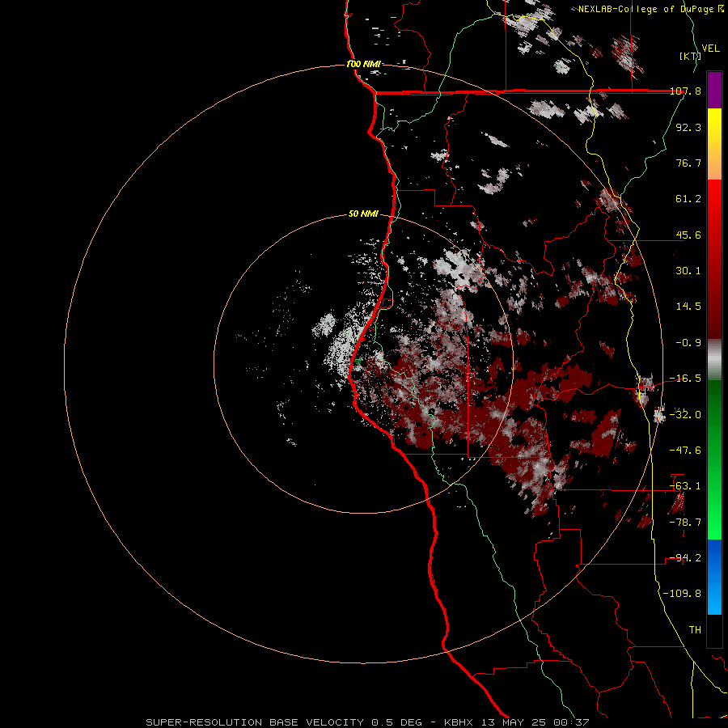
Task: Click the 14.5 velocity scale value
Action: [688, 307]
